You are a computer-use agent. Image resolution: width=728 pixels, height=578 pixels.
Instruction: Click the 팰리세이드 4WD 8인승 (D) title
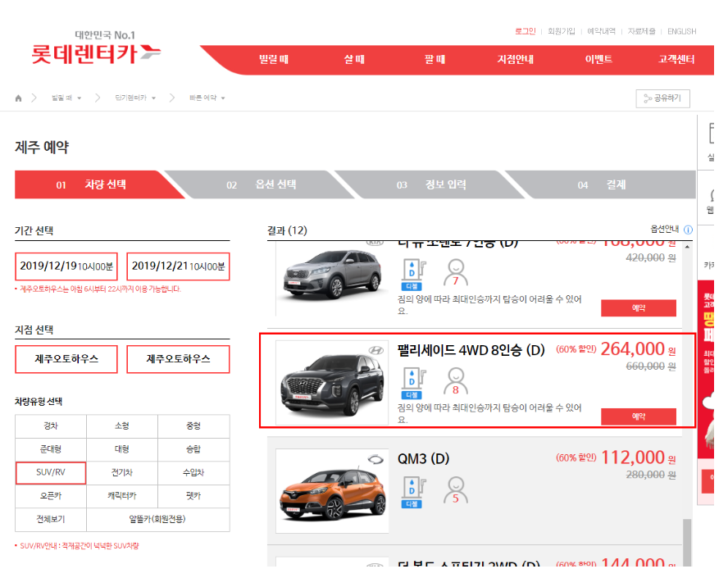click(x=471, y=350)
